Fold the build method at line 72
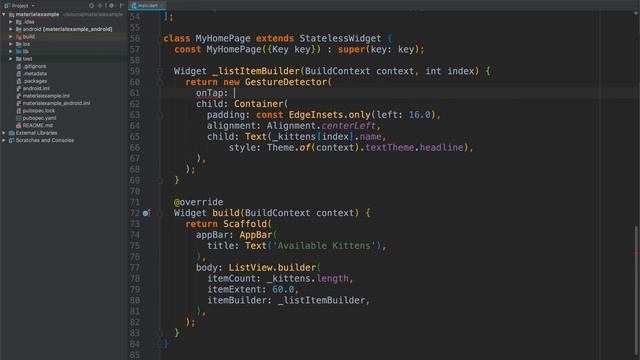The image size is (640, 360). (x=160, y=213)
